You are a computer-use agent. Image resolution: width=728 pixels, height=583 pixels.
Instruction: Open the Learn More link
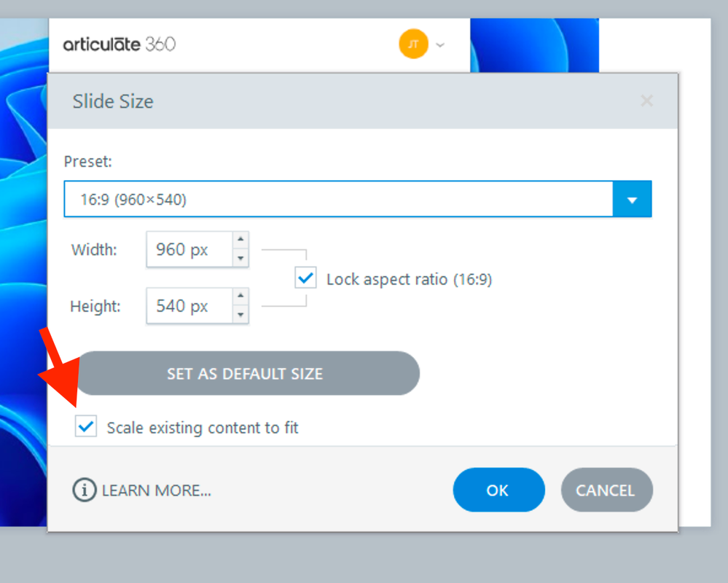click(x=157, y=490)
